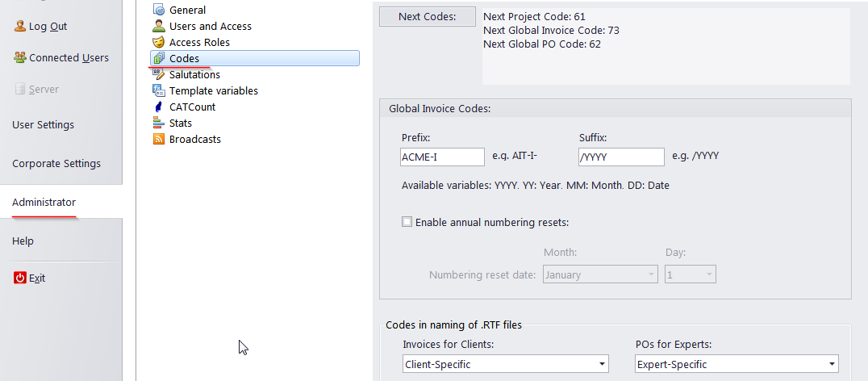
Task: Select the CATCount cat icon
Action: [159, 107]
